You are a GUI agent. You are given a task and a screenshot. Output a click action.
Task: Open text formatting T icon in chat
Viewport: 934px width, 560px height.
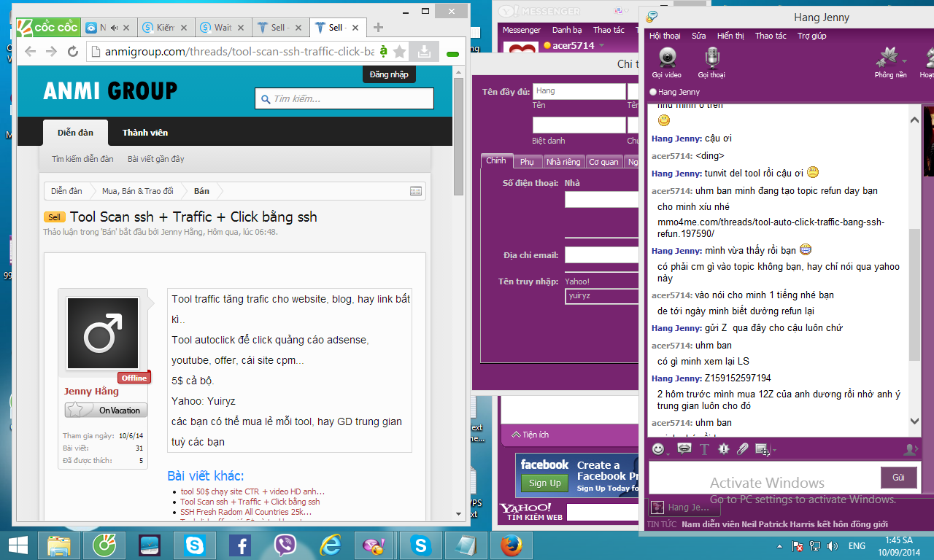[x=704, y=449]
